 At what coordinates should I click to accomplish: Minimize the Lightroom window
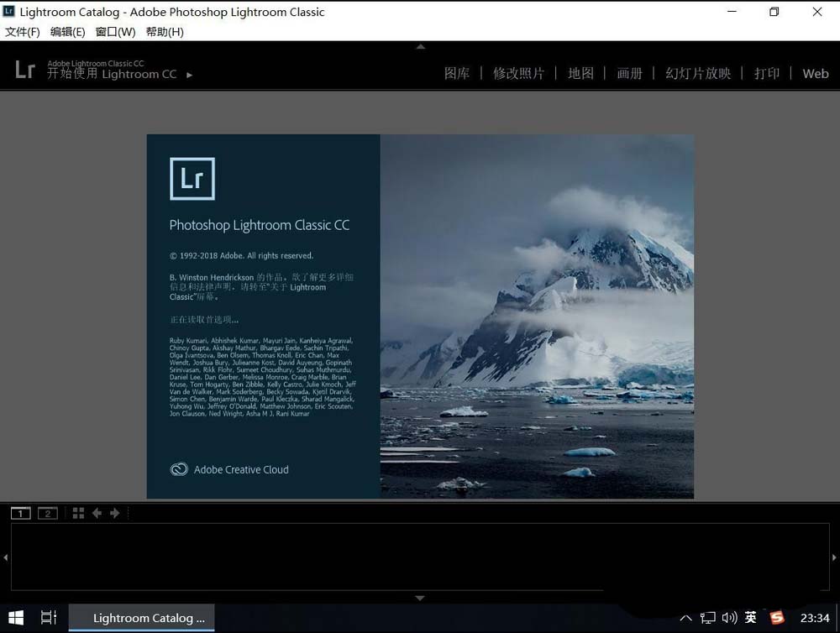(732, 11)
